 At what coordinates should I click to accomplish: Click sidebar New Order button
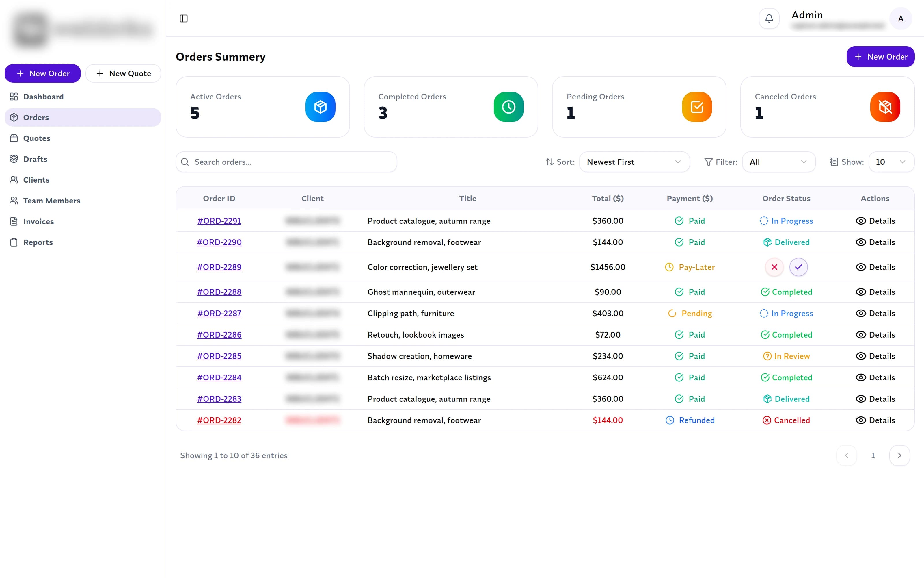click(43, 73)
